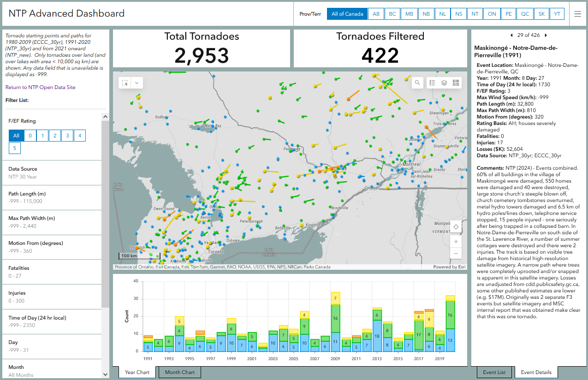This screenshot has height=380, width=588.
Task: Select F/EF rating 3
Action: tap(67, 136)
